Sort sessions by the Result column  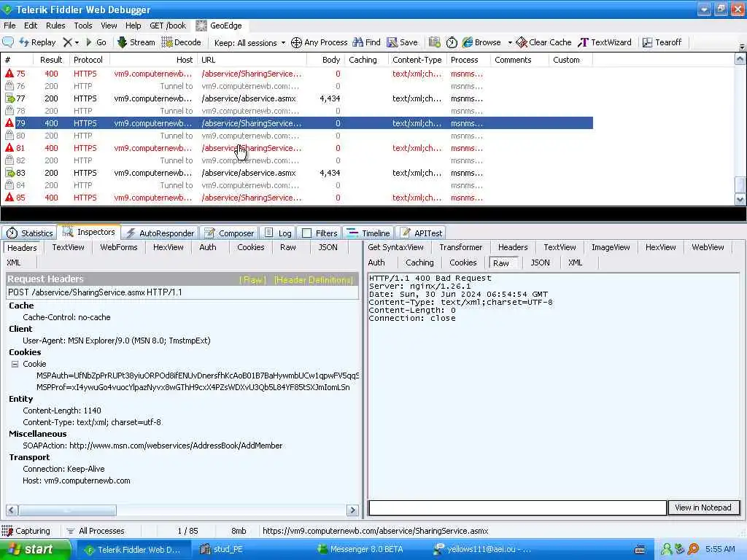click(51, 60)
